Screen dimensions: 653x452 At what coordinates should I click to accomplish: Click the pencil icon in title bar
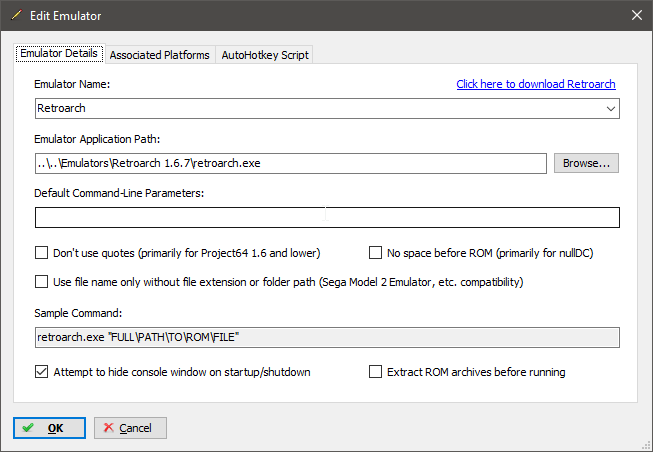[16, 15]
